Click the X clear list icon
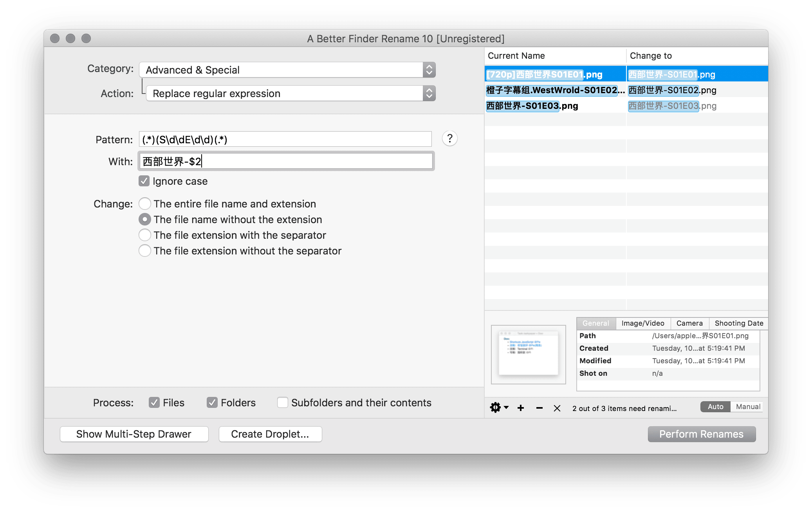This screenshot has height=512, width=812. click(x=557, y=408)
